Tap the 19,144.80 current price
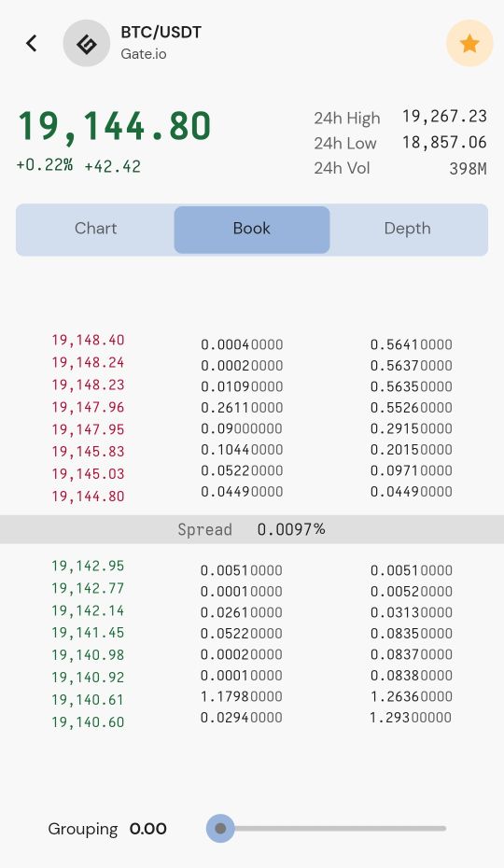The height and width of the screenshot is (868, 504). click(115, 127)
